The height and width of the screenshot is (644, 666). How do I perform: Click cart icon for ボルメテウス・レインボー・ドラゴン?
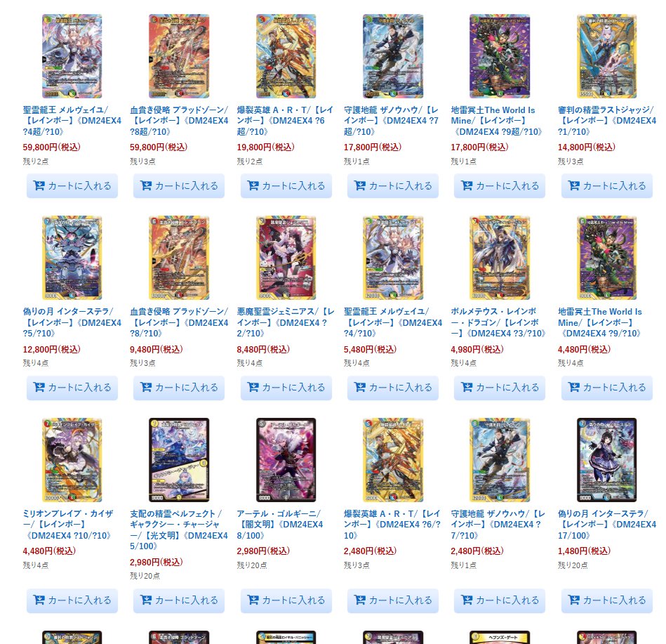[x=467, y=387]
